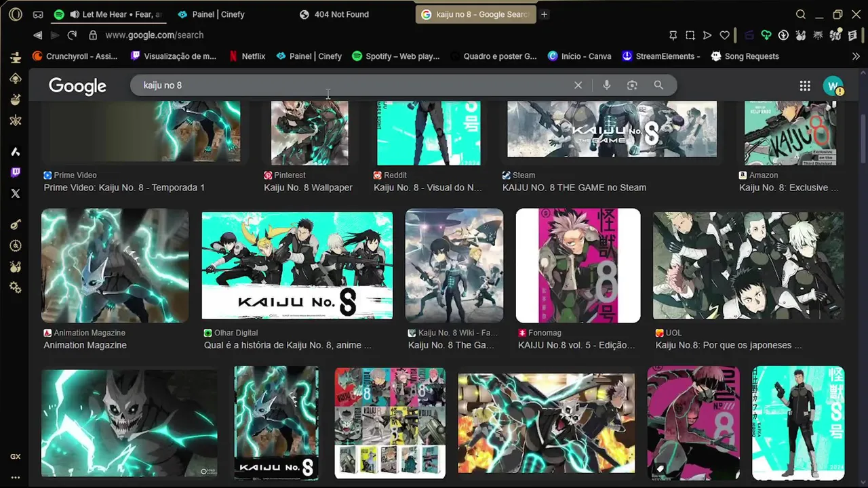The width and height of the screenshot is (868, 488).
Task: Open Amazon Kaiju No. 8: Exclusive result
Action: click(x=789, y=188)
